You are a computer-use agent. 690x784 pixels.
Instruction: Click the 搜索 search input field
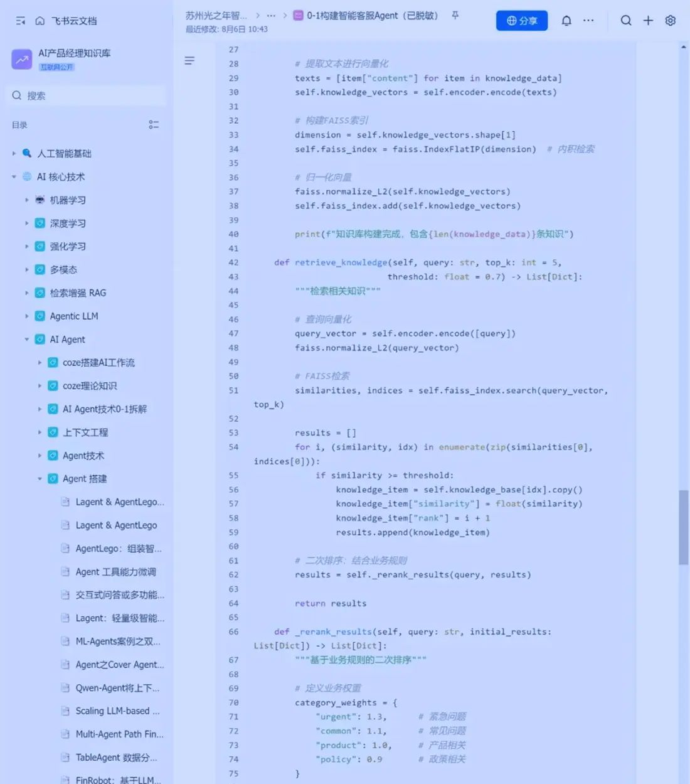(88, 95)
